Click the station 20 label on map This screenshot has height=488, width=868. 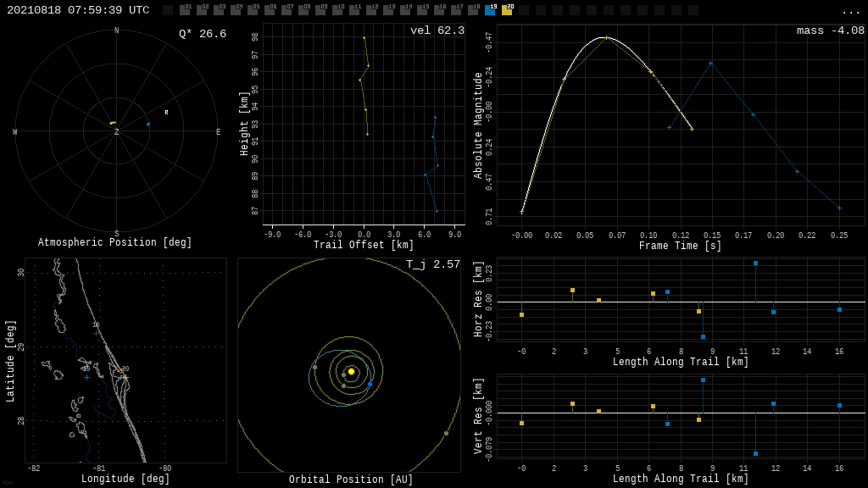pos(125,369)
